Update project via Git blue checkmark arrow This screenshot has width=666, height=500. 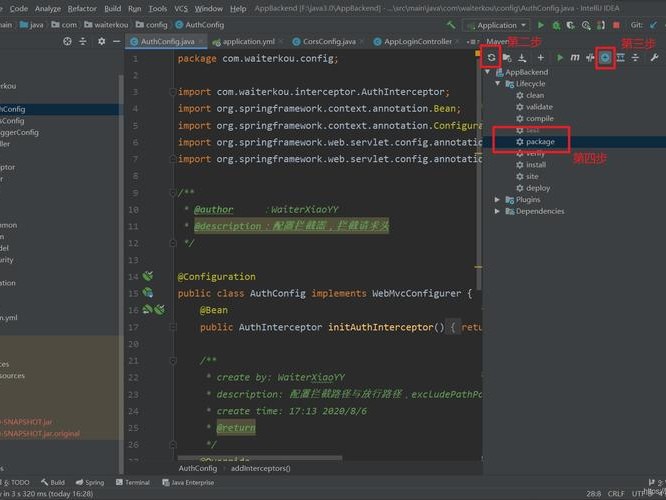point(653,25)
